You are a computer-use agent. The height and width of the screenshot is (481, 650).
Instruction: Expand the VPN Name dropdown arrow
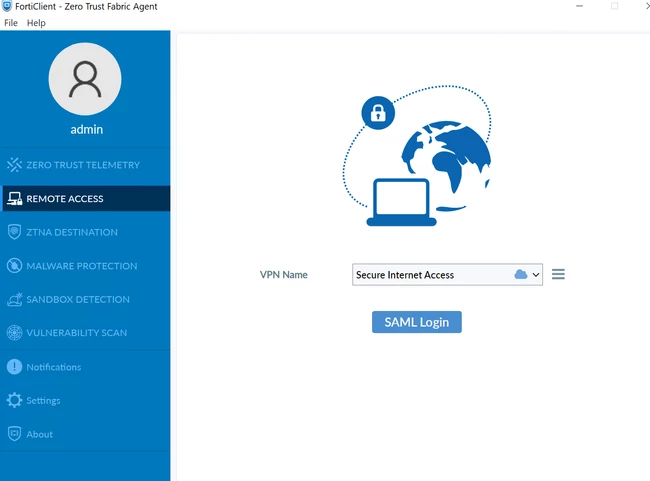tap(536, 275)
